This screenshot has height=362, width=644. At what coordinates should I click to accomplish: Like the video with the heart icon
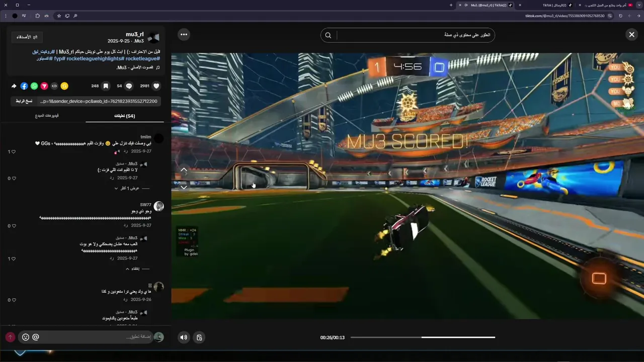pos(156,86)
